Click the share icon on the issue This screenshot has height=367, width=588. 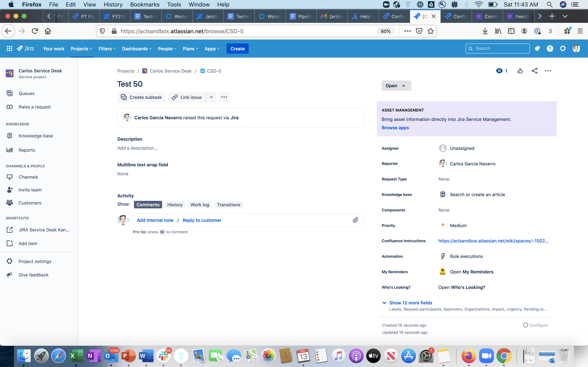534,71
